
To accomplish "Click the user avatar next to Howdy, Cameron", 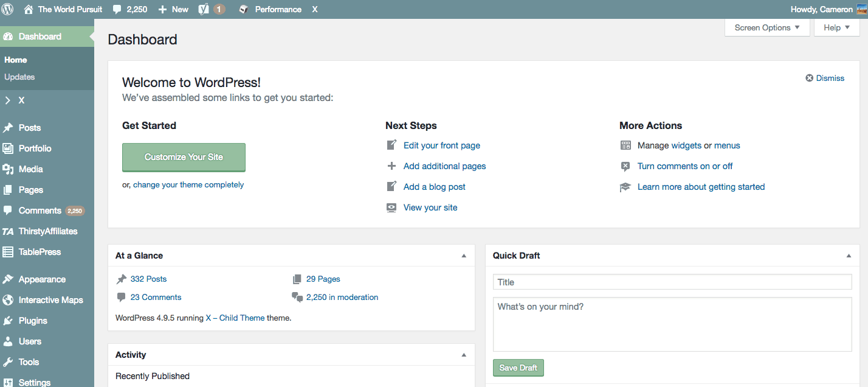I will [x=862, y=9].
